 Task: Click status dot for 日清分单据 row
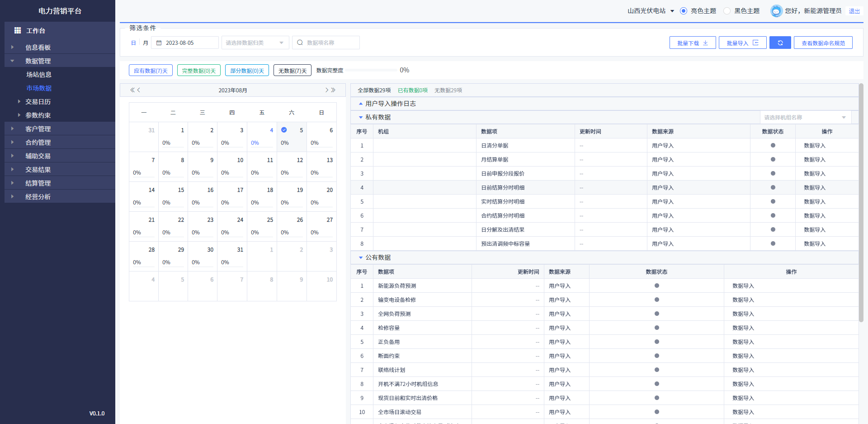pos(773,145)
